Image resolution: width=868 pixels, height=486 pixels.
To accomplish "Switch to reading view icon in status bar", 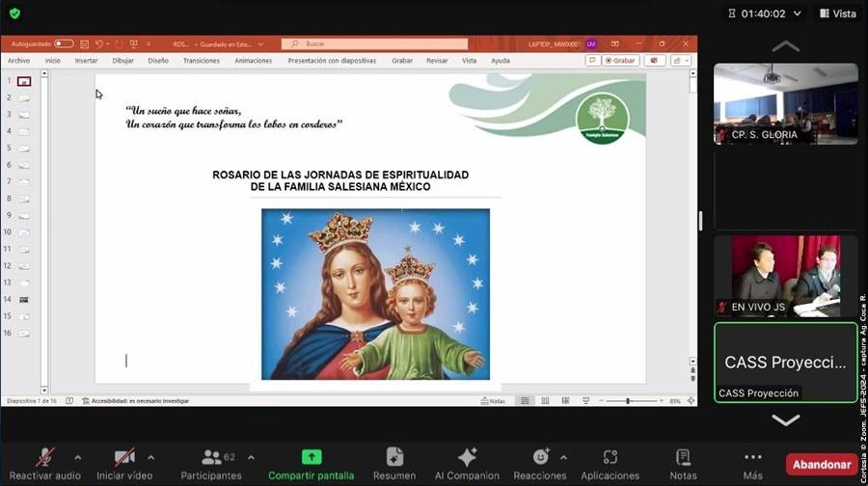I will 565,401.
